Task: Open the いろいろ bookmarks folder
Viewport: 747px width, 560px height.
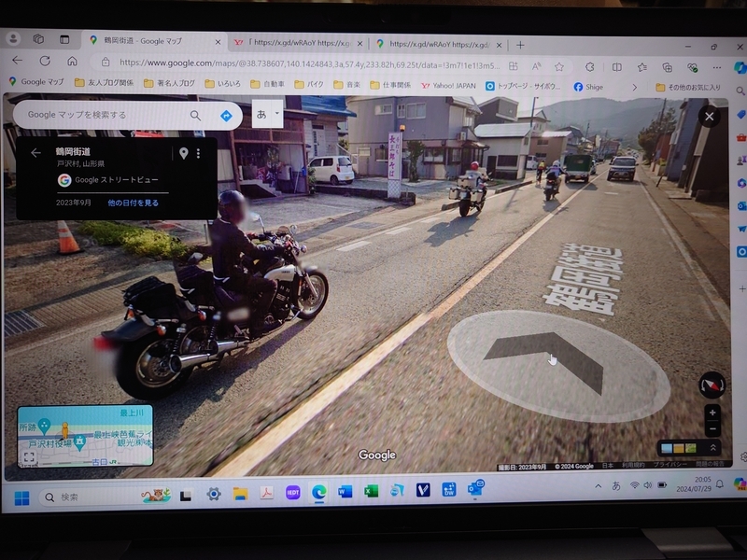Action: point(222,84)
